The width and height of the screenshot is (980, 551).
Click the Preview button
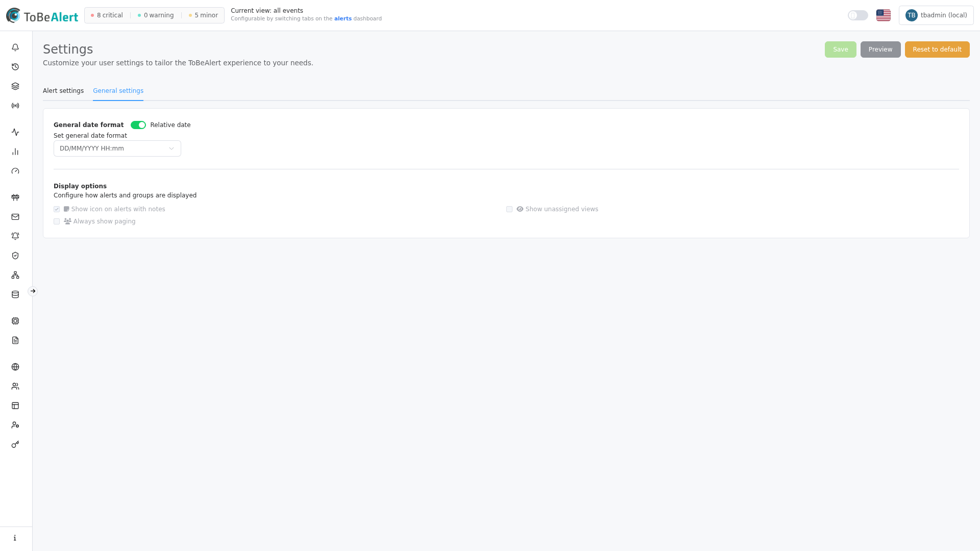[x=880, y=49]
